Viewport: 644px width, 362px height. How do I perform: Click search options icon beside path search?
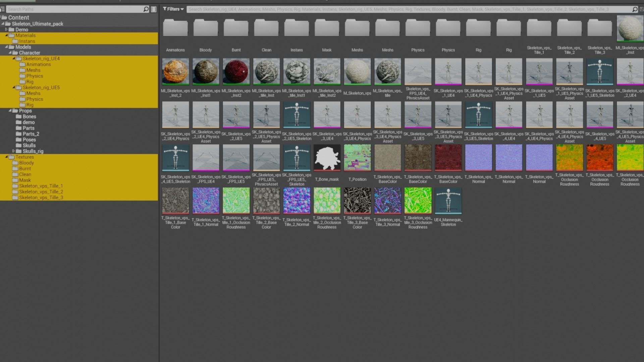pos(154,9)
